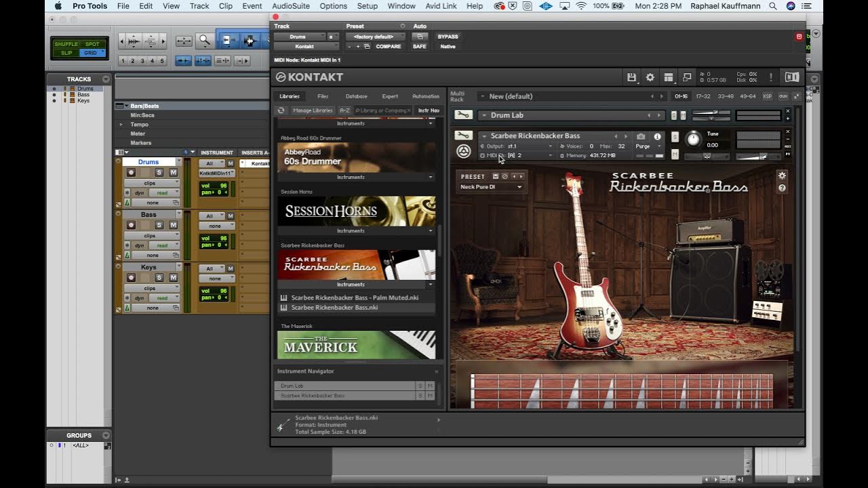Click the snapshot camera icon
868x488 pixels.
(641, 136)
